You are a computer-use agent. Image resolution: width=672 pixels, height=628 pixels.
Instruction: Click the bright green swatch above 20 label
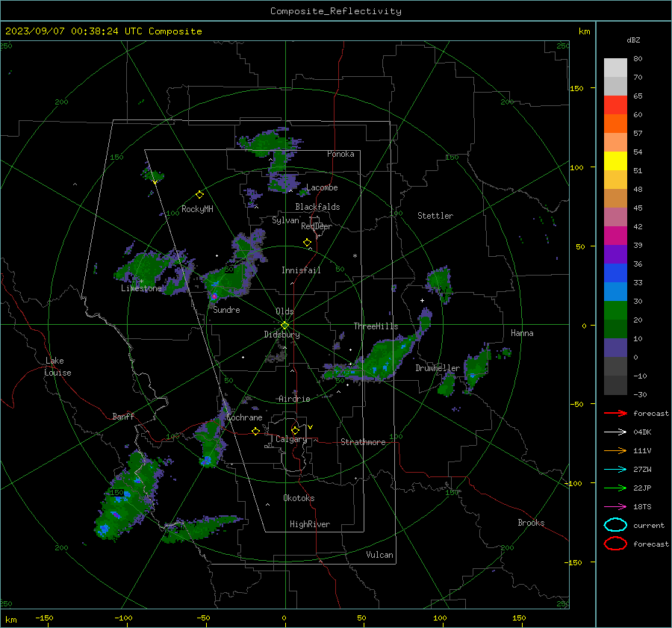pos(615,311)
